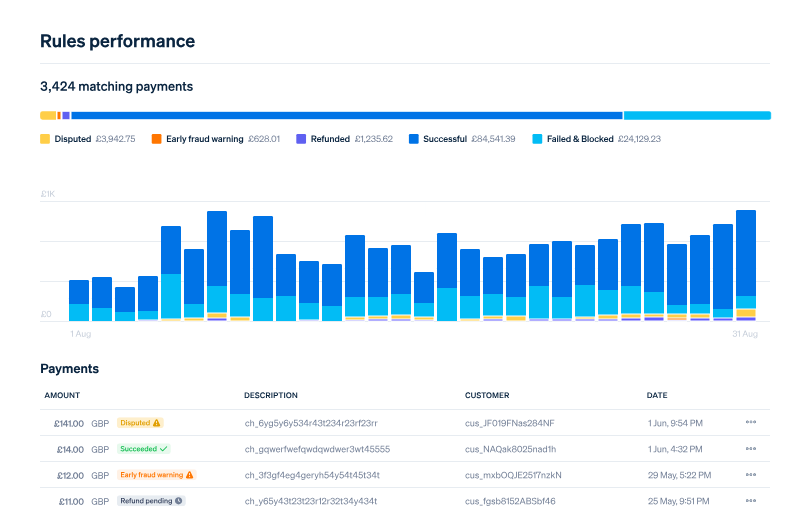Click the Refund pending status badge
Screen dimensions: 810x525
point(151,500)
